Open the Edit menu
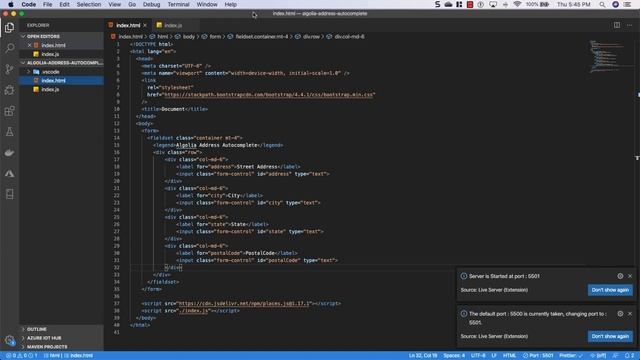The width and height of the screenshot is (640, 360). (x=64, y=4)
